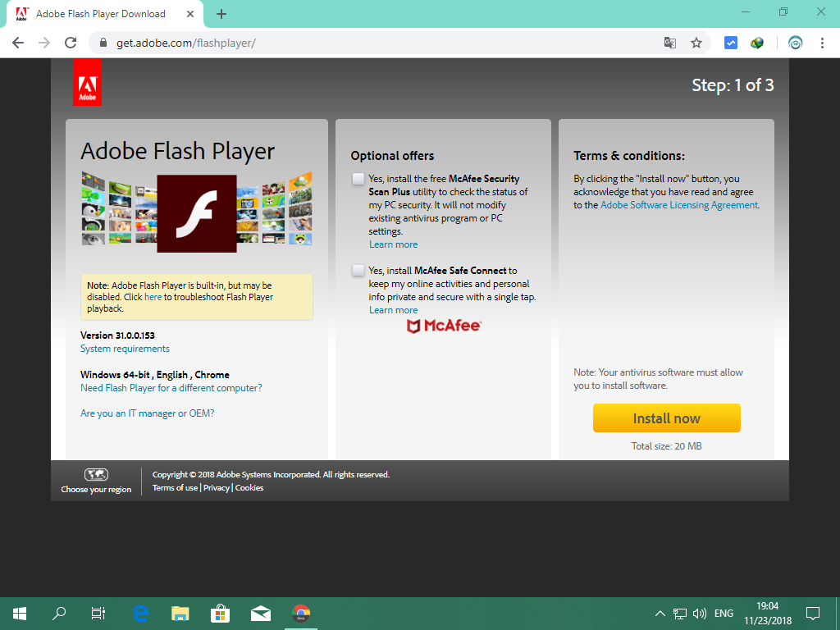Open the System requirements link

tap(125, 349)
